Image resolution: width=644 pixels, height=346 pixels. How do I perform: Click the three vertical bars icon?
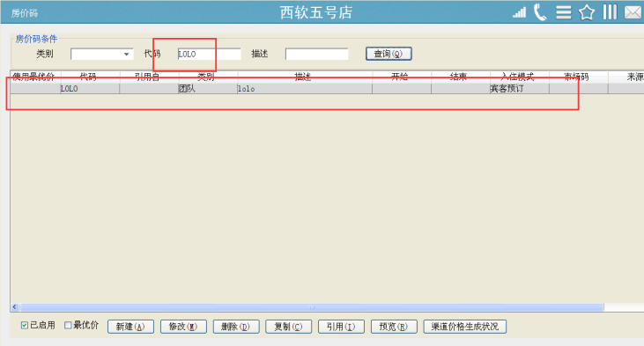[x=610, y=12]
